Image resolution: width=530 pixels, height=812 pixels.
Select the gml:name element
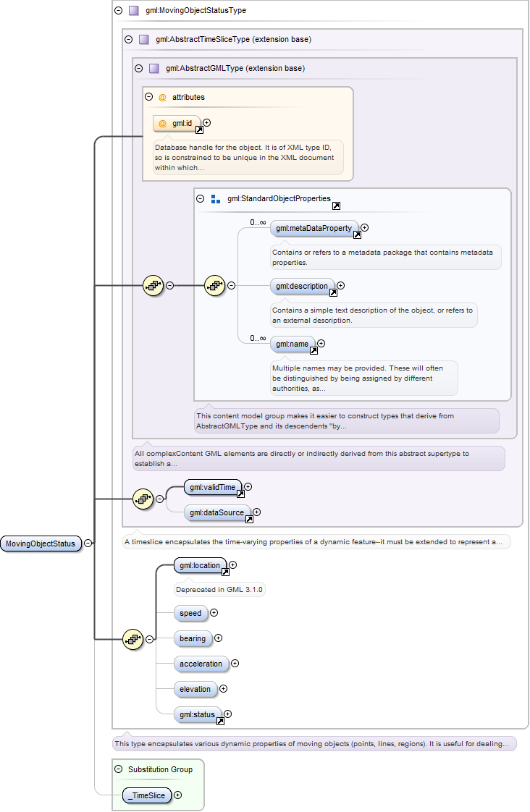293,344
